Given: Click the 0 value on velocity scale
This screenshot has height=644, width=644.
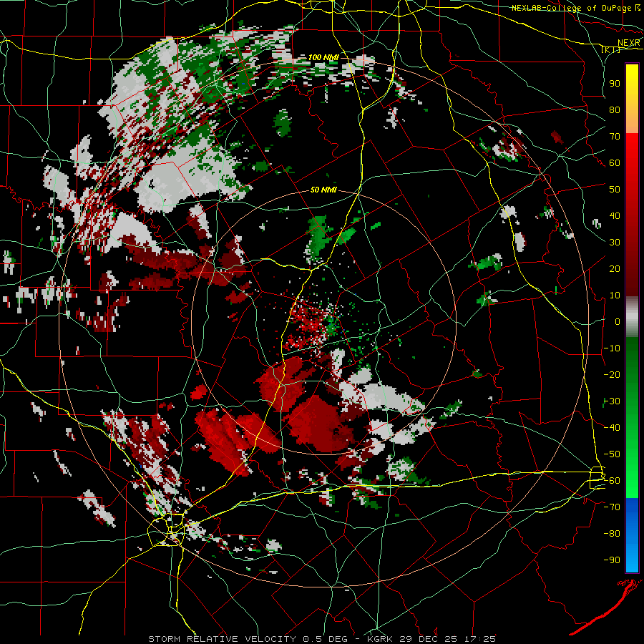Looking at the screenshot, I should (618, 321).
